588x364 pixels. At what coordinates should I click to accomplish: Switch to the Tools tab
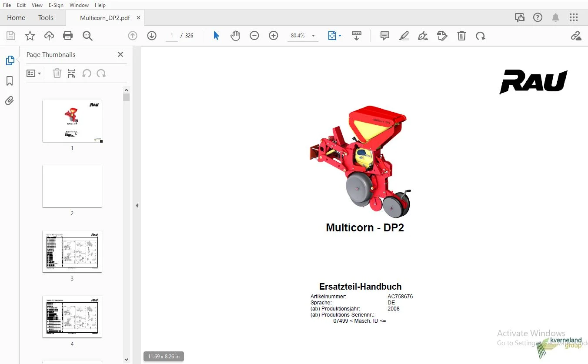(x=46, y=18)
